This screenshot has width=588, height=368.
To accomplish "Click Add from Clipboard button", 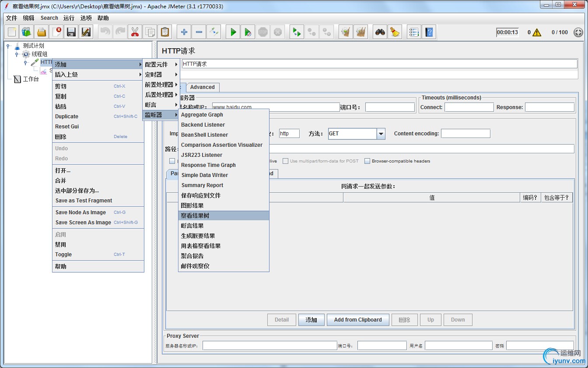I will pyautogui.click(x=358, y=320).
